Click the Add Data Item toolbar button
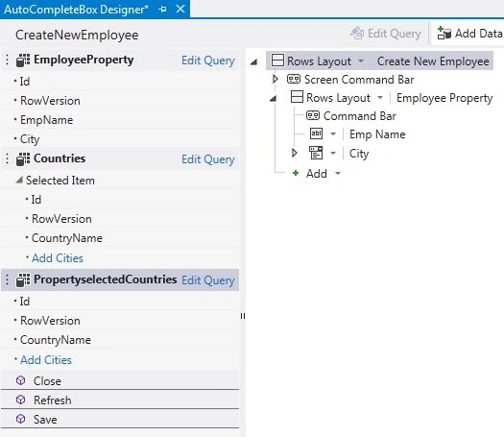The image size is (504, 437). (x=469, y=33)
